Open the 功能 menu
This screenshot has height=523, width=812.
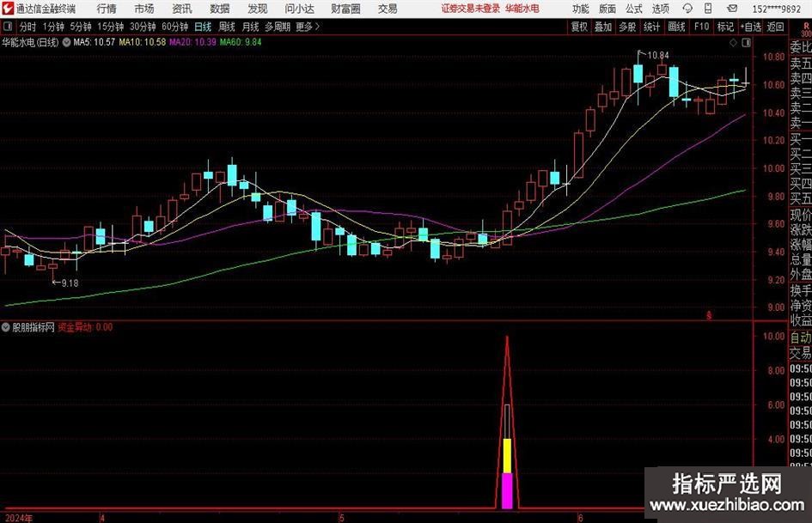click(x=581, y=9)
